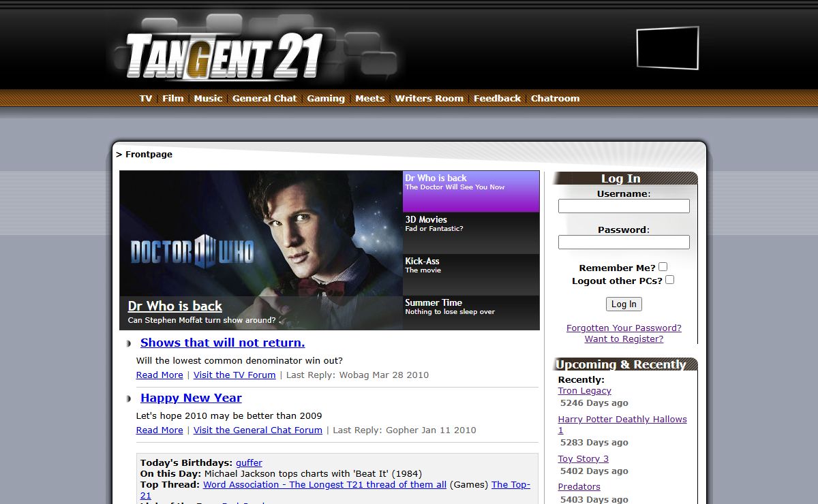Open guffer's birthday profile link
The width and height of the screenshot is (818, 504).
point(249,462)
